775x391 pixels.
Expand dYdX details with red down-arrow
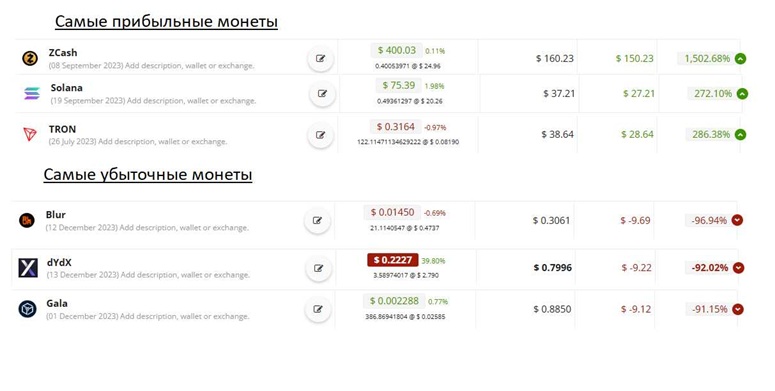click(x=738, y=268)
